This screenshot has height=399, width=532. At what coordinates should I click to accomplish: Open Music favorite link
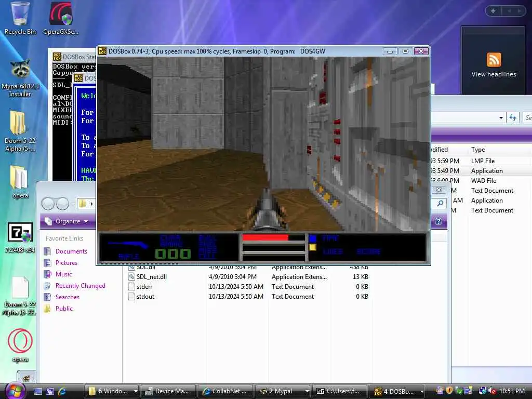click(x=64, y=274)
